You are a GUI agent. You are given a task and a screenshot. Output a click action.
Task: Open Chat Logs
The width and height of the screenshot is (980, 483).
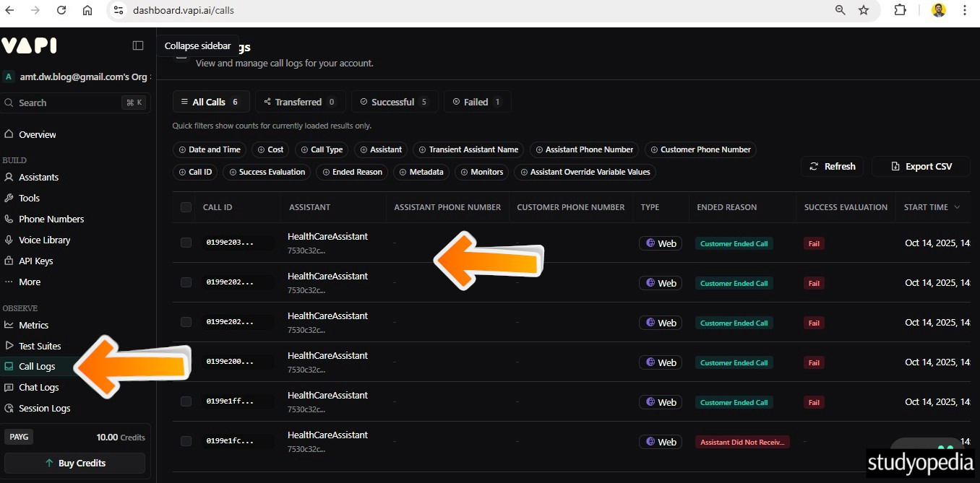tap(38, 387)
